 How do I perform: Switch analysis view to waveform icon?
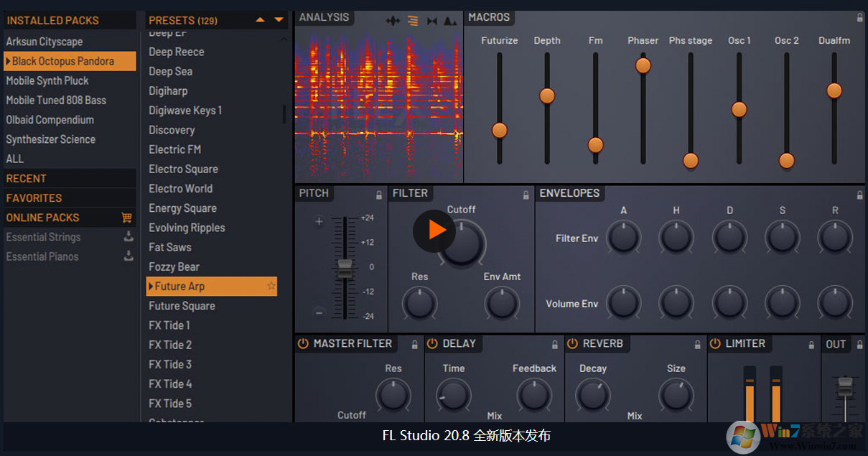pyautogui.click(x=393, y=21)
